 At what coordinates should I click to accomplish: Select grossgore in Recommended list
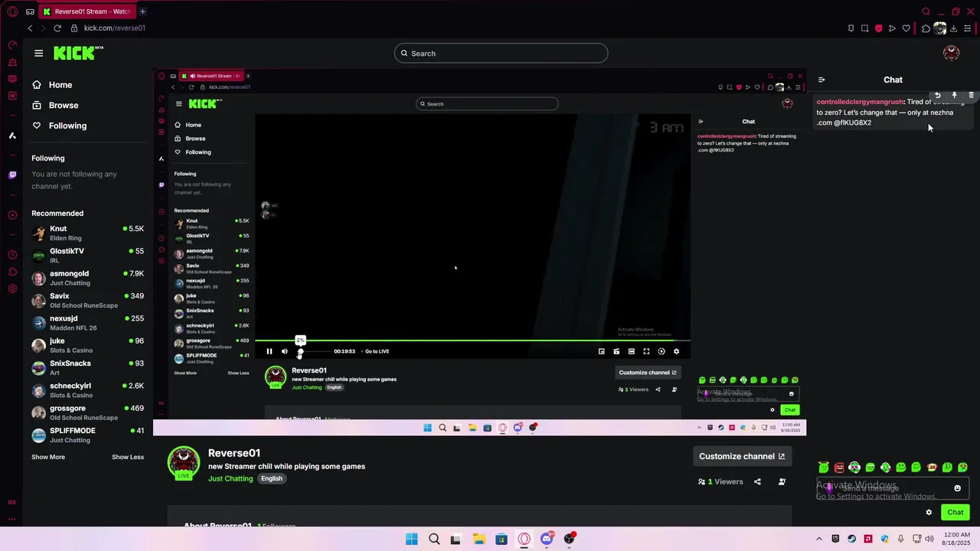pos(87,412)
